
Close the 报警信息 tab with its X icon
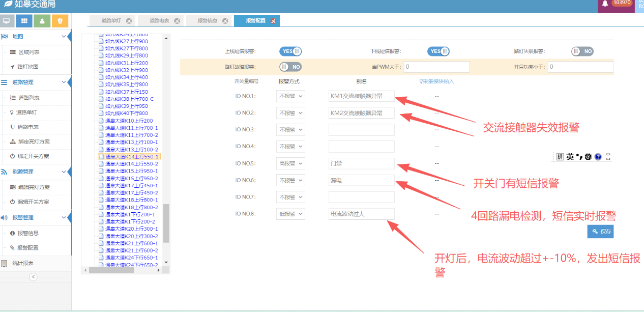(x=225, y=21)
